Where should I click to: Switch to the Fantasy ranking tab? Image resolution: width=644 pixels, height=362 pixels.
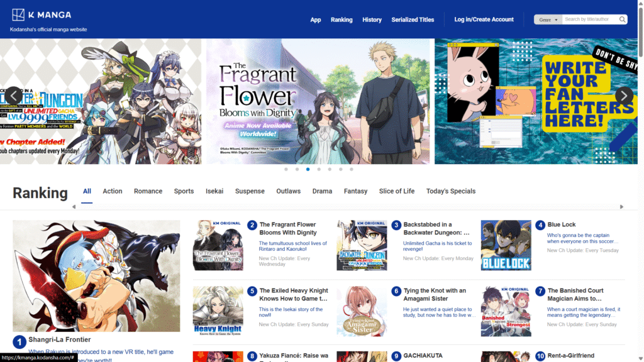click(x=356, y=191)
